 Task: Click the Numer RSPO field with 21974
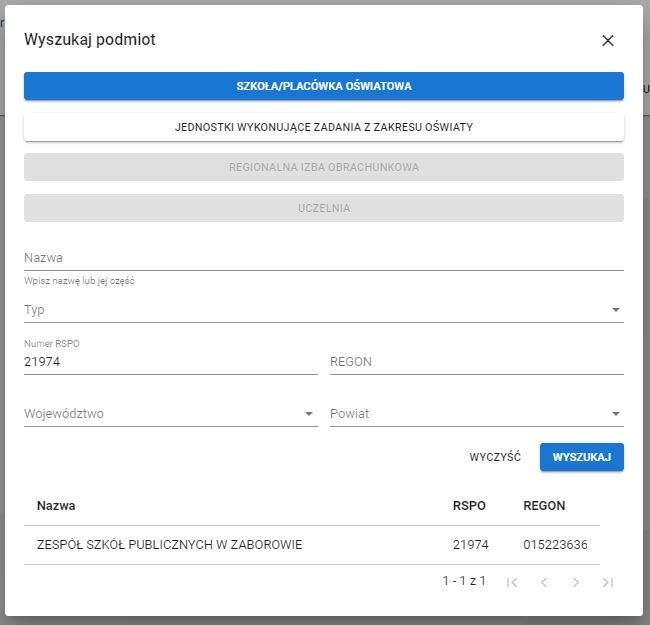point(170,362)
